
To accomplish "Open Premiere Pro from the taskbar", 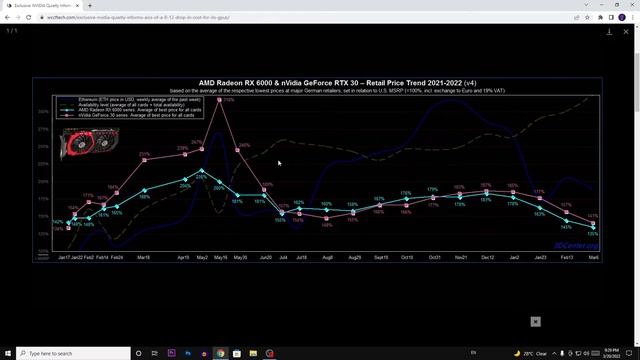I will [171, 353].
